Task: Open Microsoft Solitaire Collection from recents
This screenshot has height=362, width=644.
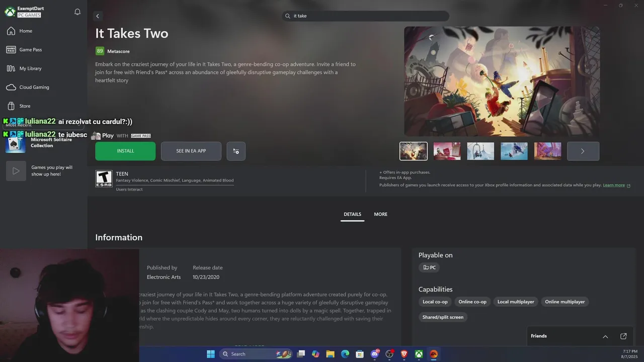Action: [44, 143]
